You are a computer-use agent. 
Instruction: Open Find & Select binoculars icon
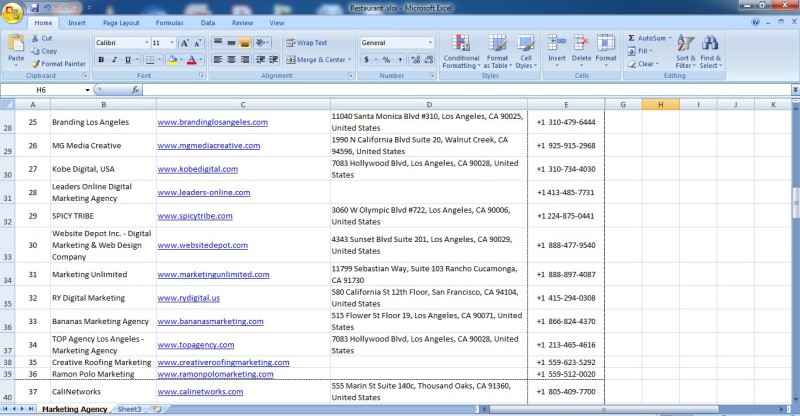click(x=711, y=43)
